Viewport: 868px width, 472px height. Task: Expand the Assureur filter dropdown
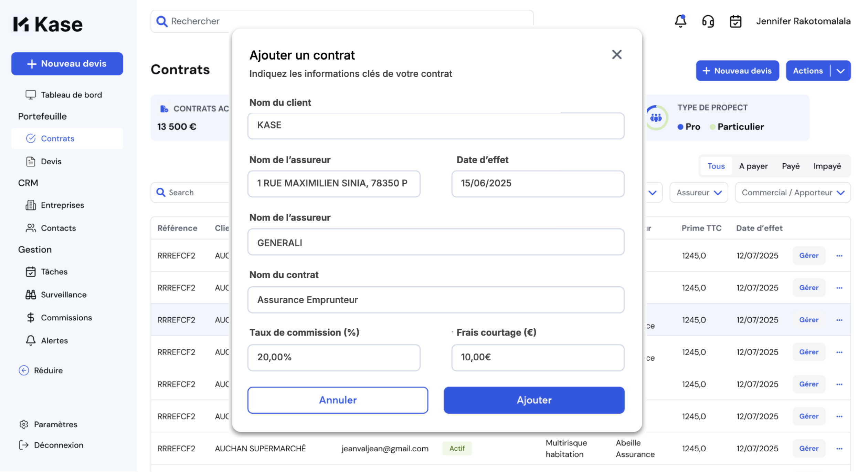[699, 193]
